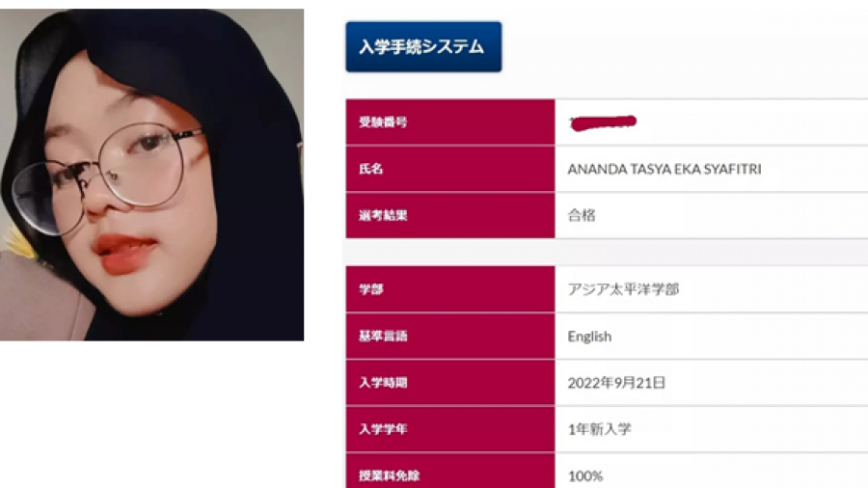Click the 合格 result value
The width and height of the screenshot is (868, 488).
582,215
